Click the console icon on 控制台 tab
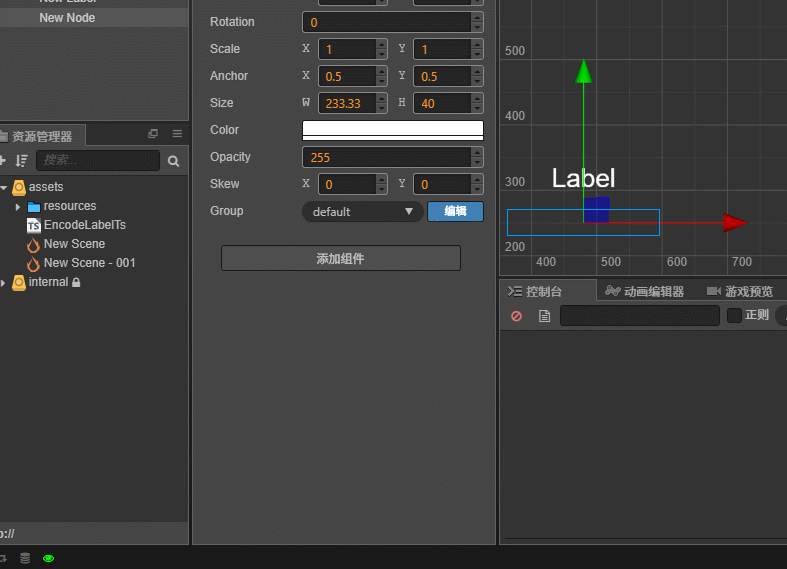This screenshot has width=787, height=569. (x=514, y=292)
